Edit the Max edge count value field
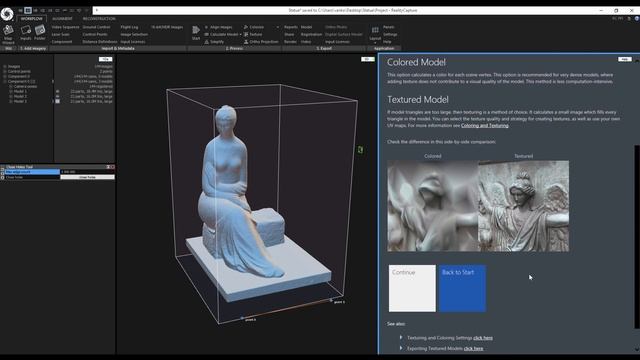The image size is (640, 360). [x=87, y=172]
